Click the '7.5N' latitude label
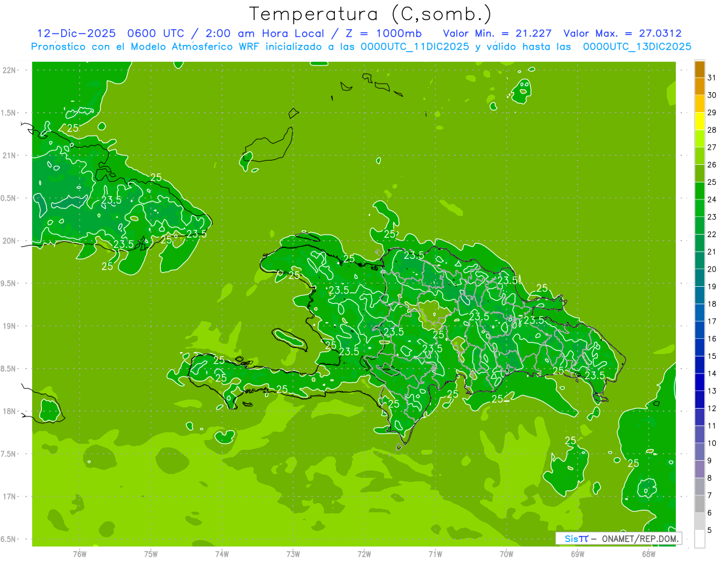Viewport: 728px width, 562px height. pos(9,454)
